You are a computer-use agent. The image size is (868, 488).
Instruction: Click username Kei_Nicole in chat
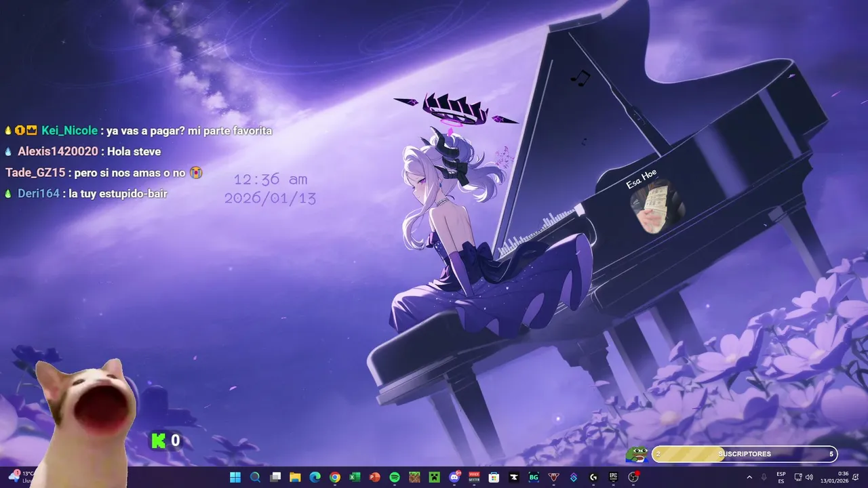[x=69, y=130]
